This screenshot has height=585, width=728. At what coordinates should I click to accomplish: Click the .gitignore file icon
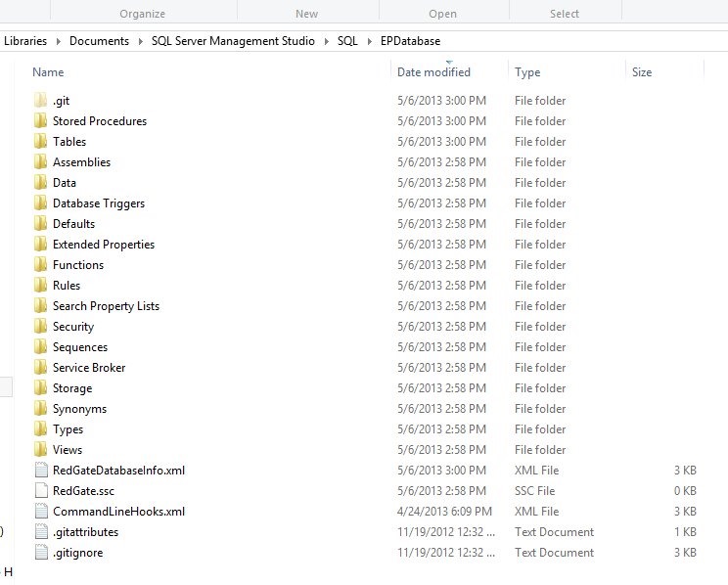tap(40, 553)
